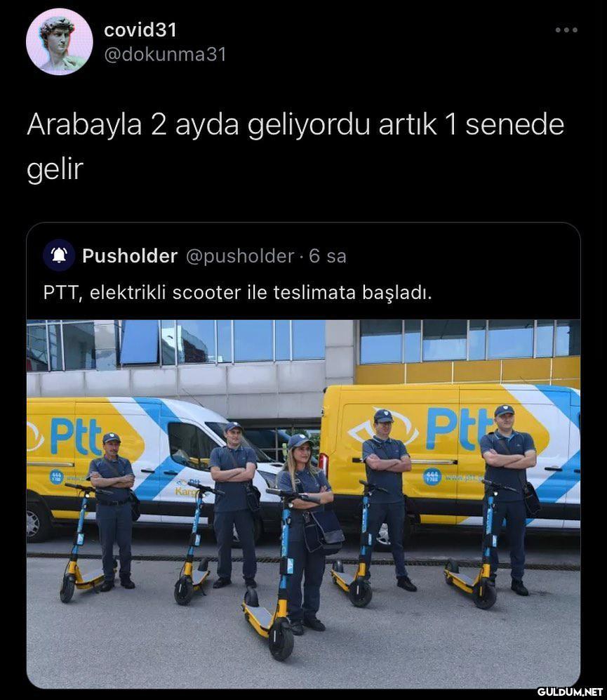Open quoted tweet text about elektrikli scooter
Viewport: 607px width, 700px height.
click(237, 293)
